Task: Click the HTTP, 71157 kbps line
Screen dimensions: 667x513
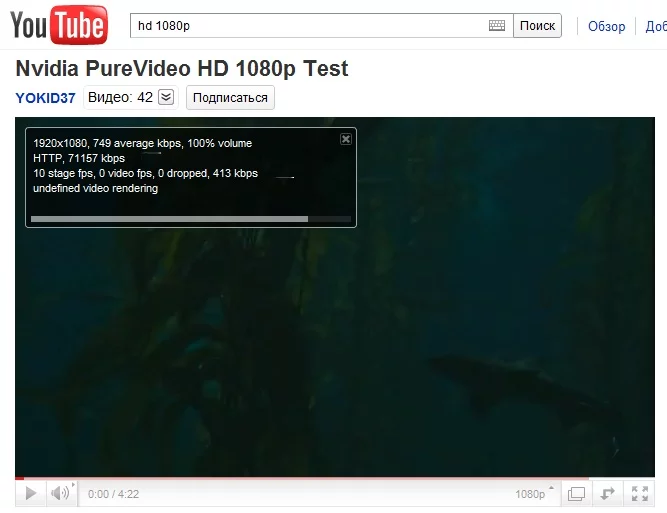Action: coord(79,158)
